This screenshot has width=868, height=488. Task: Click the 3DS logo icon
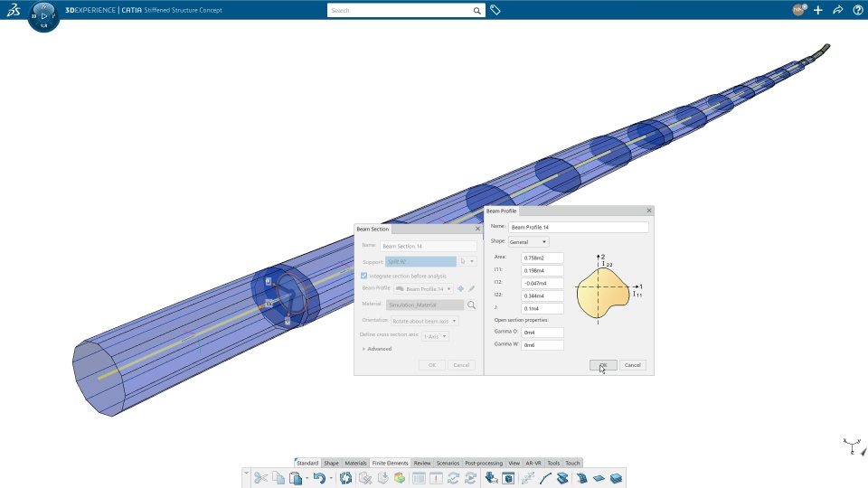pyautogui.click(x=14, y=10)
